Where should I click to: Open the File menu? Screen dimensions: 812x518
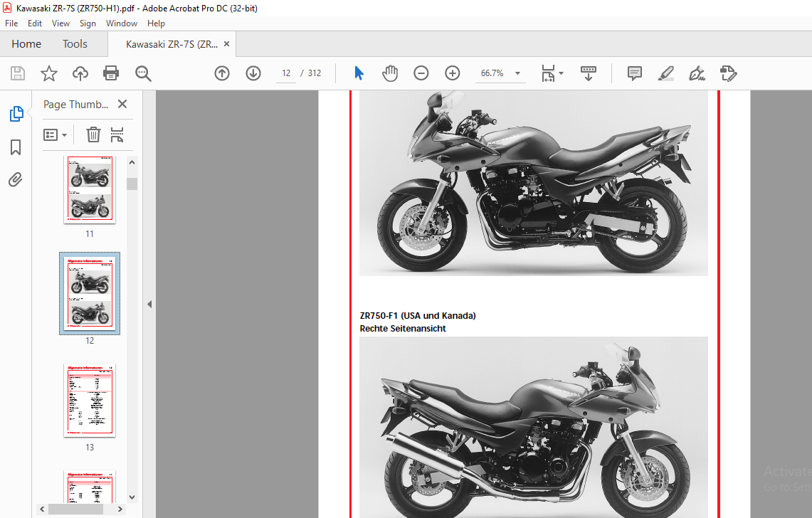click(11, 23)
